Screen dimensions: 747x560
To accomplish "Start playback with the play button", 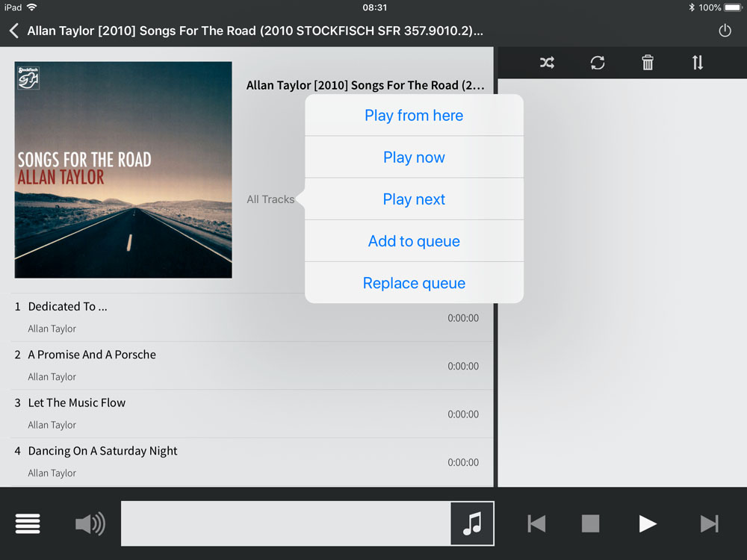I will tap(648, 523).
